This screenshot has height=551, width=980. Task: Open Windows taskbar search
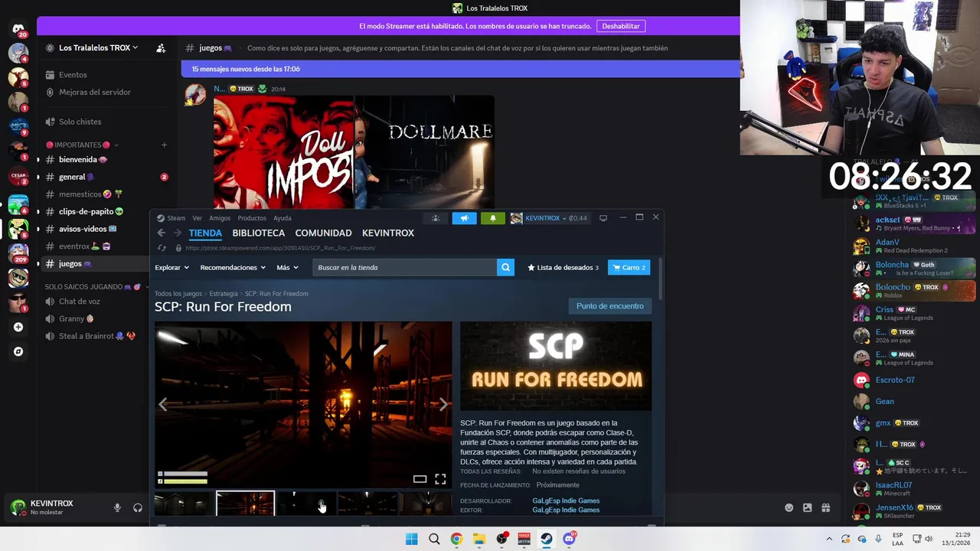pos(434,539)
